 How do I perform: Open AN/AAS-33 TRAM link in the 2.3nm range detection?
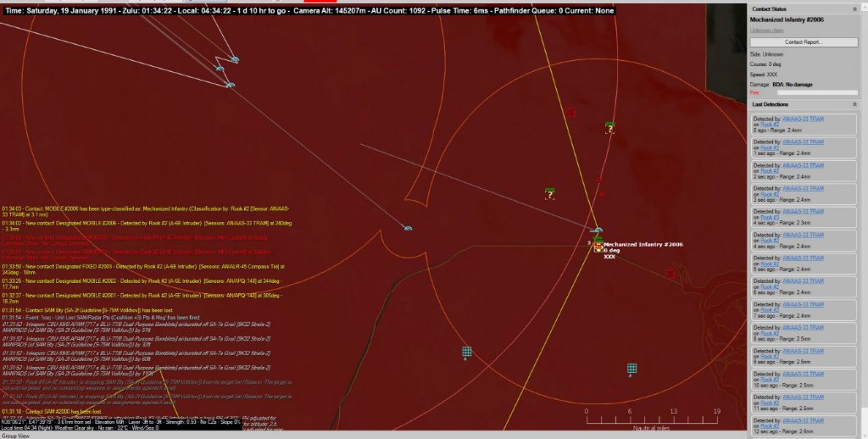[804, 212]
